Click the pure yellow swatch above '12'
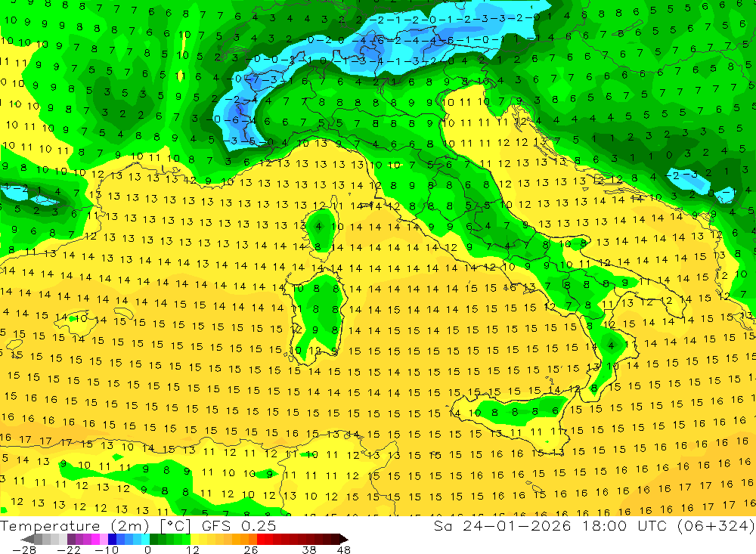This screenshot has width=756, height=554. pos(195,539)
